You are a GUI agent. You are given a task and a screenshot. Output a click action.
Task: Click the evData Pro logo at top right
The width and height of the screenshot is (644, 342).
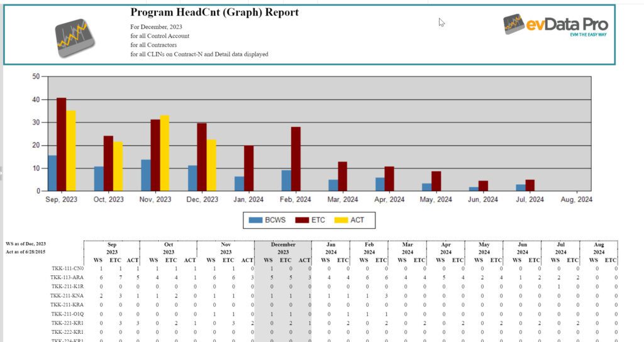[x=556, y=25]
